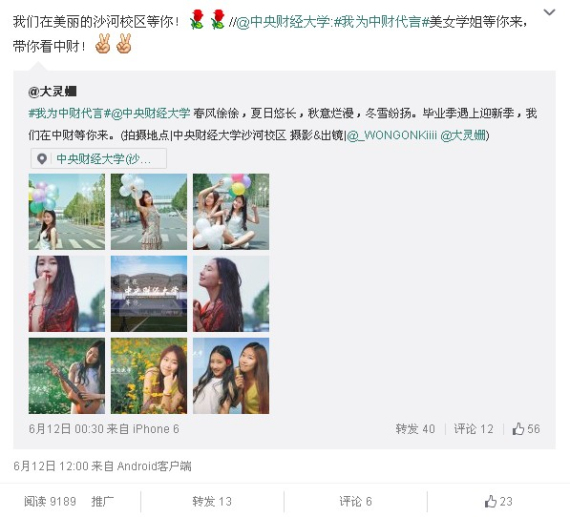The width and height of the screenshot is (570, 517).
Task: Click the 推广 promote option
Action: click(x=102, y=501)
